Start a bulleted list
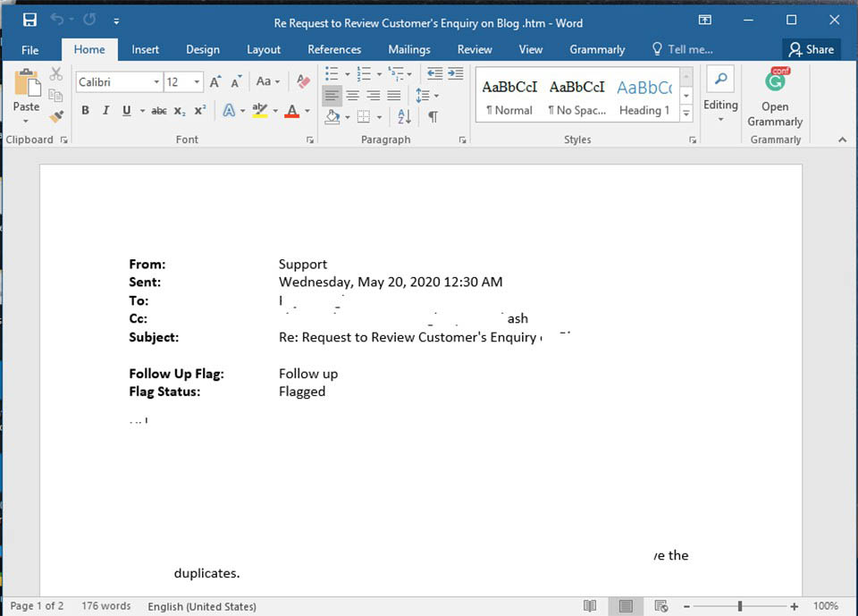This screenshot has height=616, width=858. click(x=332, y=73)
